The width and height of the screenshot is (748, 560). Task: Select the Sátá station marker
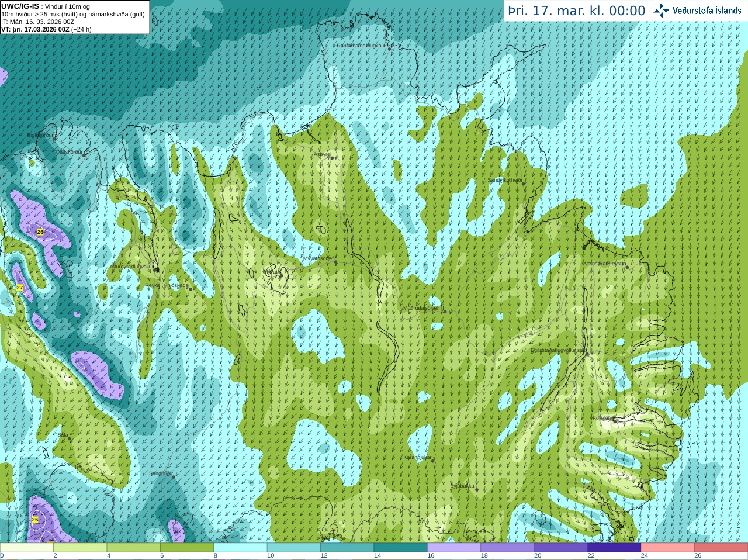[x=70, y=438]
